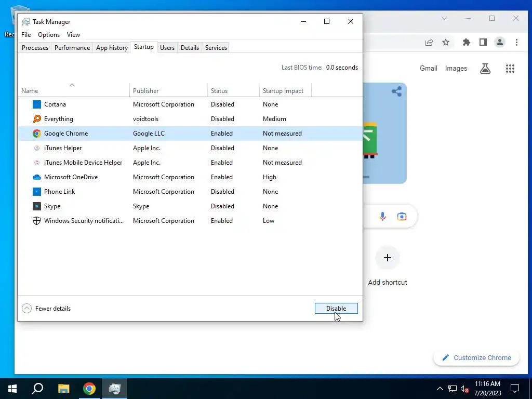Screen dimensions: 532x399
Task: Open the Options menu
Action: point(49,35)
